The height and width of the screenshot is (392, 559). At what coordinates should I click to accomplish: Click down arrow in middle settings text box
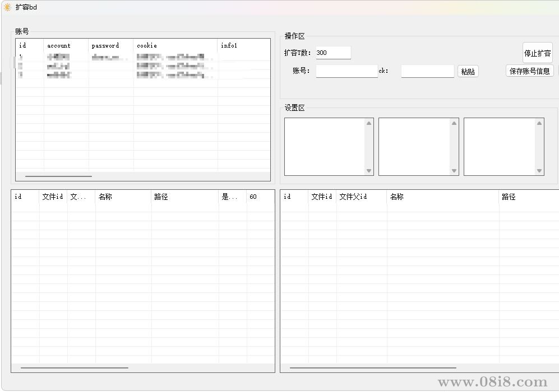pyautogui.click(x=454, y=171)
